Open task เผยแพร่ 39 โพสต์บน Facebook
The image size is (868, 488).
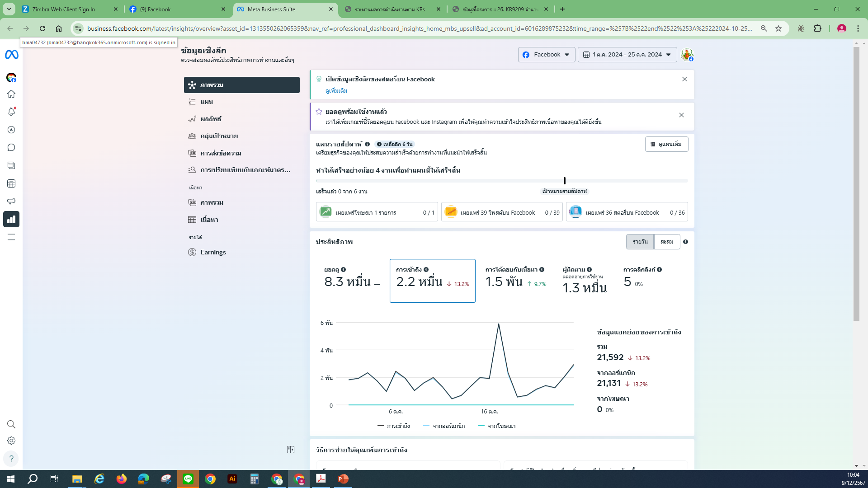pyautogui.click(x=502, y=212)
